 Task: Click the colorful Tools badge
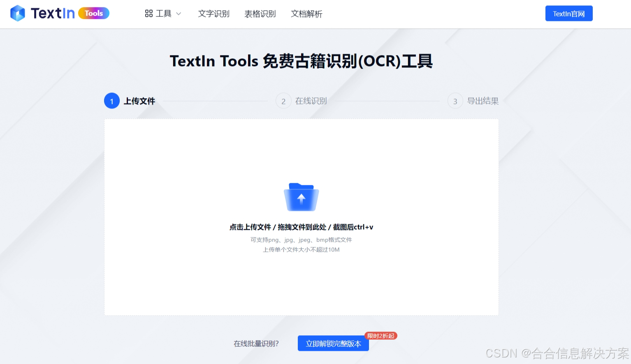(x=94, y=13)
